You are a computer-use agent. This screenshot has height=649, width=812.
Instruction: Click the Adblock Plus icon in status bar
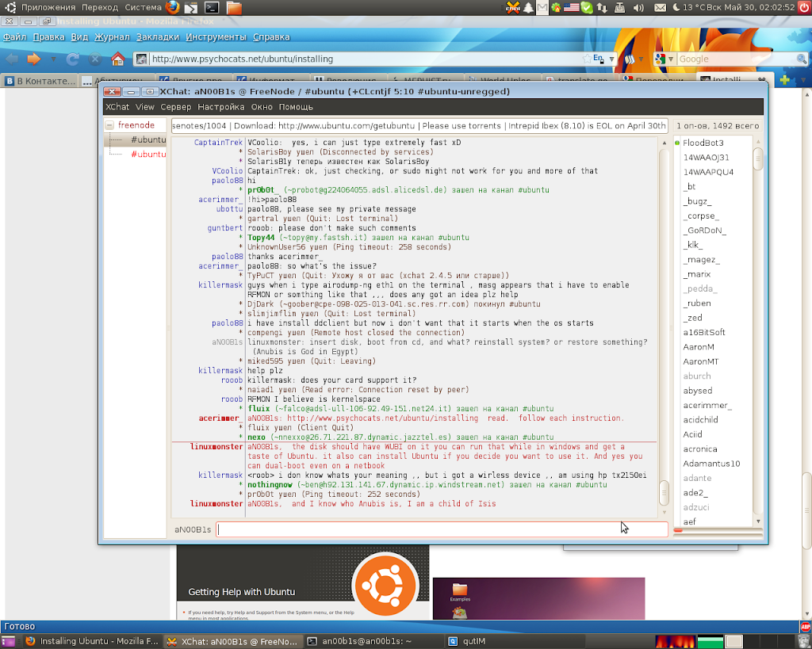coord(805,626)
